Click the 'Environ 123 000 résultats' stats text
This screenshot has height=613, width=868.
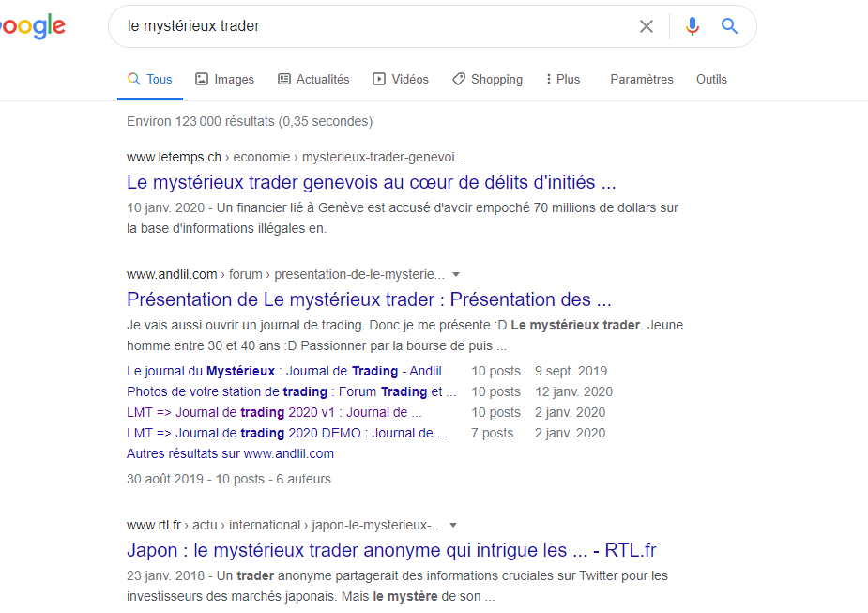tap(250, 121)
